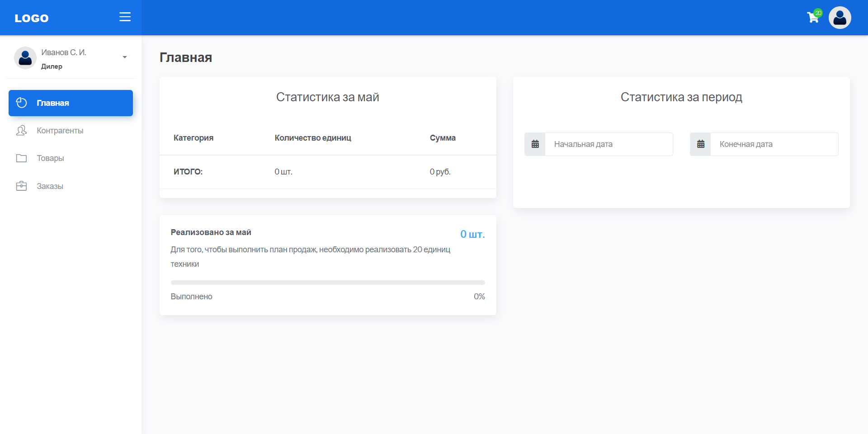Click the LOGO link
Image resolution: width=868 pixels, height=434 pixels.
coord(32,18)
